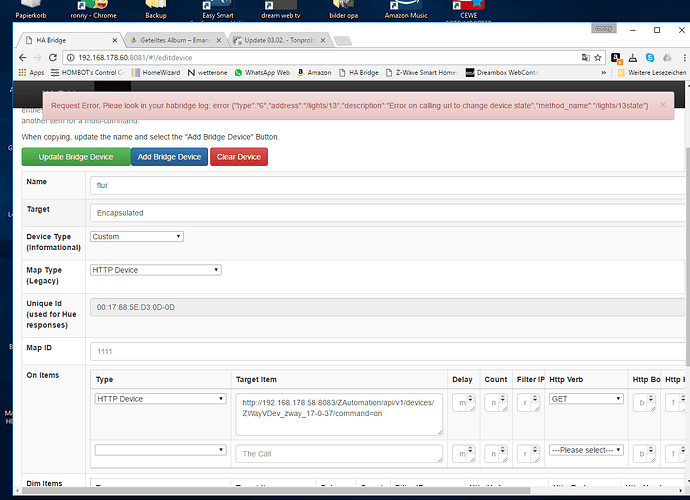The height and width of the screenshot is (500, 690).
Task: Click the red Clear Device button
Action: click(x=239, y=157)
